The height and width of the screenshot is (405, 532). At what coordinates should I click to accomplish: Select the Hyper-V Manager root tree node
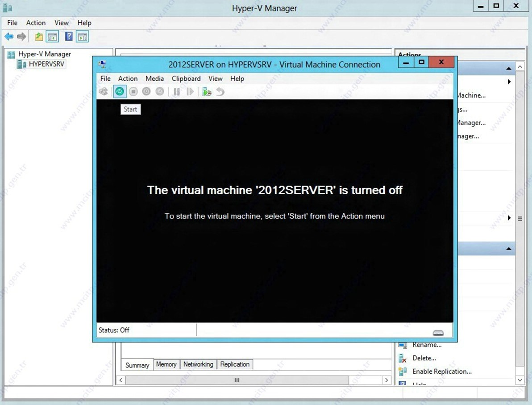pos(45,54)
